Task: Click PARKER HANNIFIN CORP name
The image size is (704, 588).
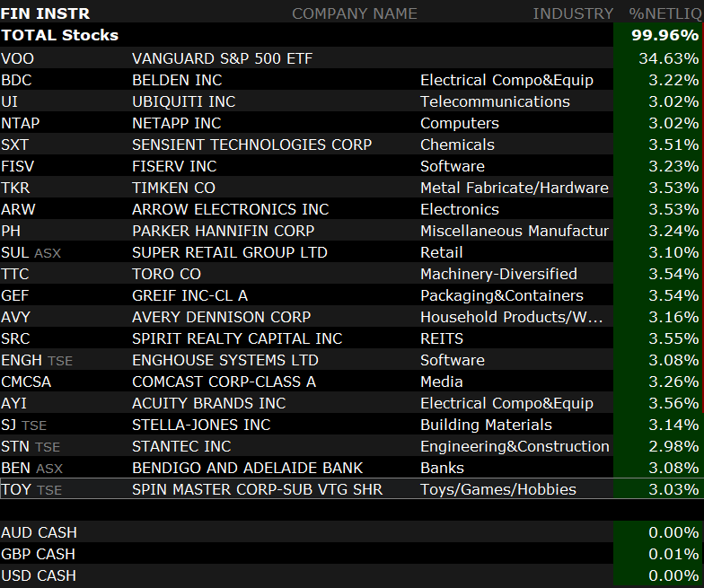Action: [x=223, y=231]
